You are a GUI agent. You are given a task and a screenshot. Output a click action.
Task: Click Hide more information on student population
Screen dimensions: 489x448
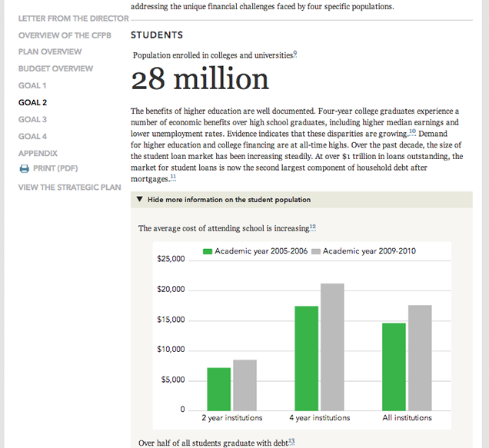tap(229, 200)
